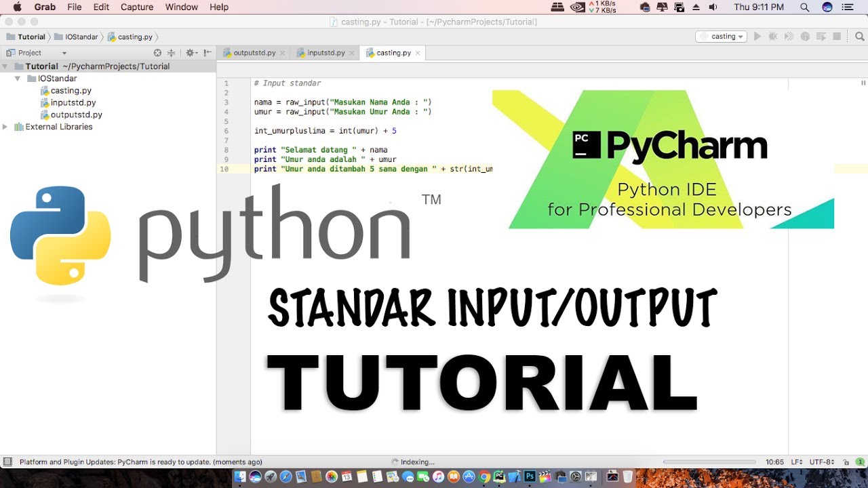Viewport: 868px width, 488px height.
Task: Click the PyCharm update notification message
Action: click(140, 462)
